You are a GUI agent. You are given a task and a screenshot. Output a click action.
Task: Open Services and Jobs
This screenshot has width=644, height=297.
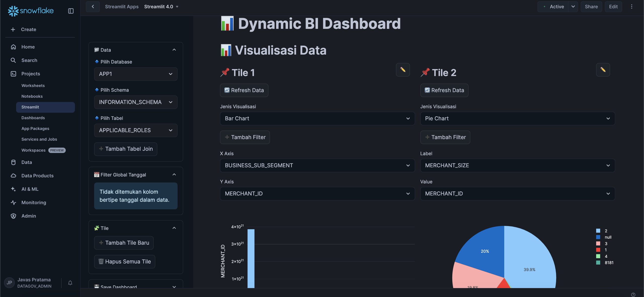(x=39, y=139)
